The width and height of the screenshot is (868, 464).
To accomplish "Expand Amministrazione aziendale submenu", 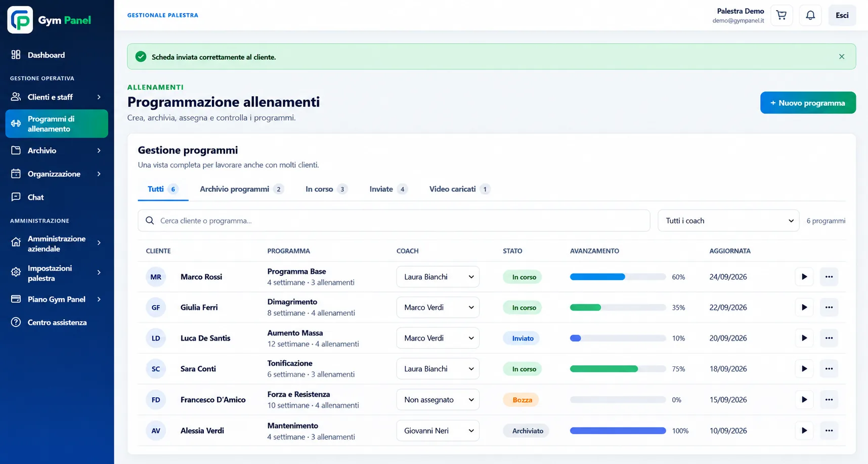I will 57,243.
